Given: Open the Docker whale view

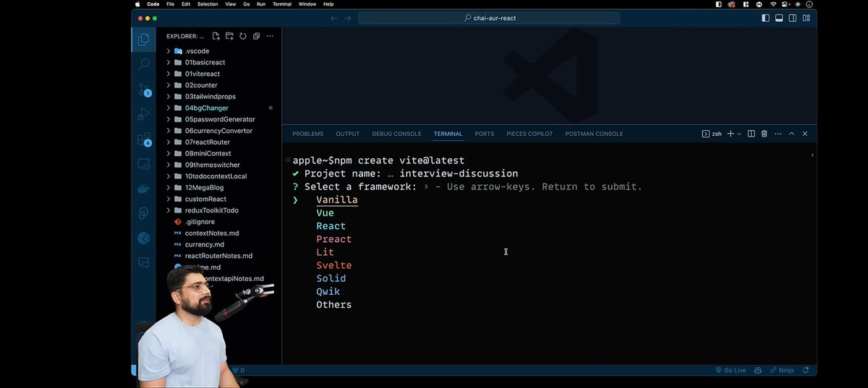Looking at the screenshot, I should 143,189.
